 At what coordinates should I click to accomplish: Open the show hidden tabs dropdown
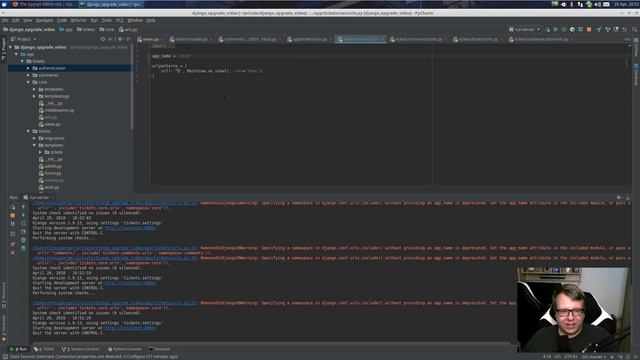tap(627, 39)
